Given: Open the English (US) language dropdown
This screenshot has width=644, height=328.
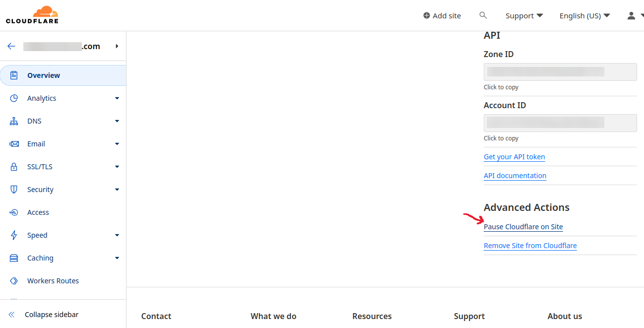Looking at the screenshot, I should [584, 16].
